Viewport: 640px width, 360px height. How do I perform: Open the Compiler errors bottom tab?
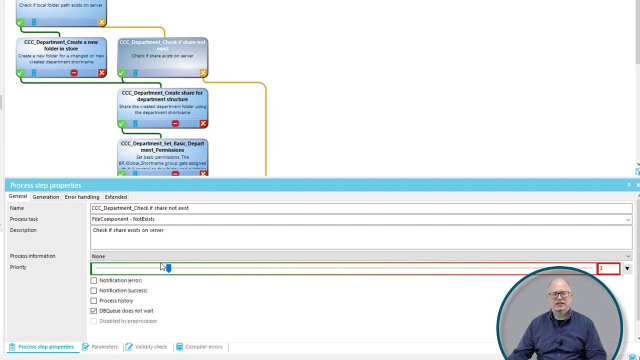(200, 347)
